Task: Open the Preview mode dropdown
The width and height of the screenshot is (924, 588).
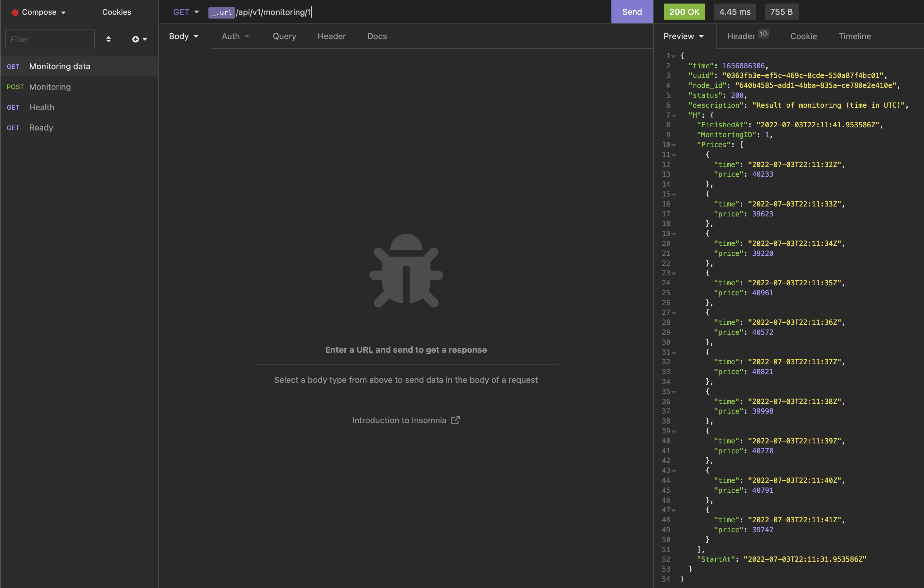Action: 684,36
